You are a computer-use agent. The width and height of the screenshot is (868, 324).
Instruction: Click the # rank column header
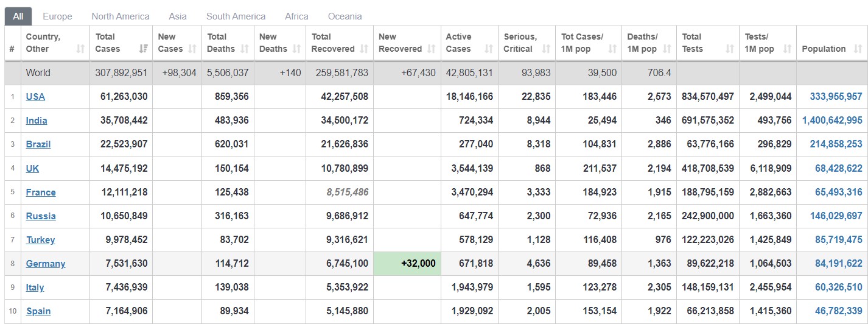pyautogui.click(x=12, y=43)
